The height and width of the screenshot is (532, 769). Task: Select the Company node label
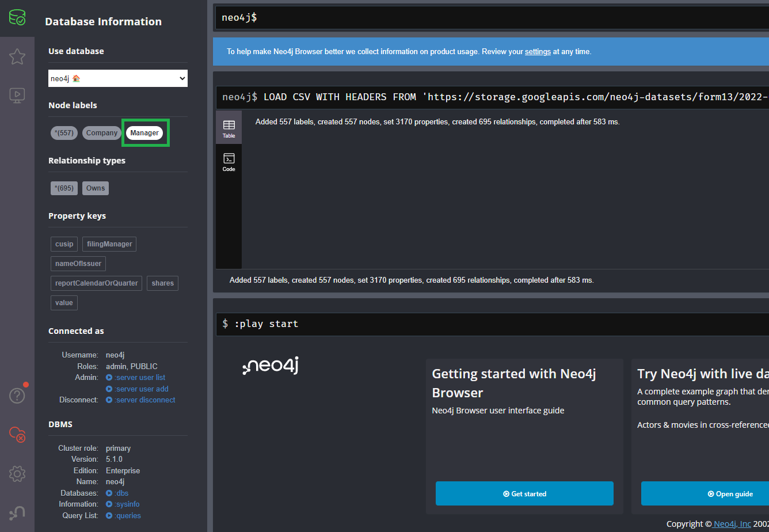pyautogui.click(x=101, y=132)
